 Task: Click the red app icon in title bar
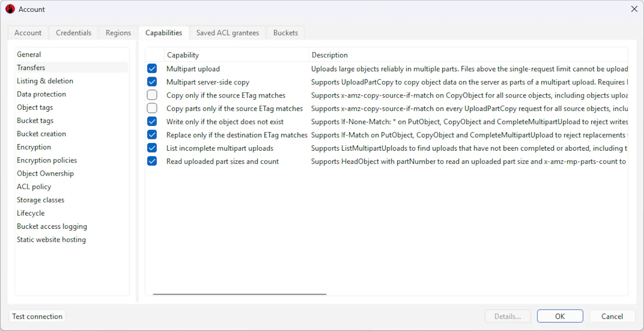(10, 9)
